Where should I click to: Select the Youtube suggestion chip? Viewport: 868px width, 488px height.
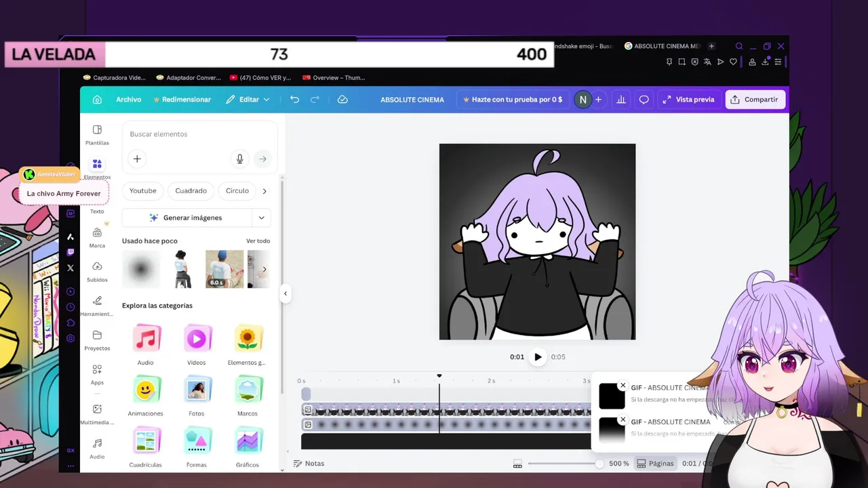pos(143,190)
